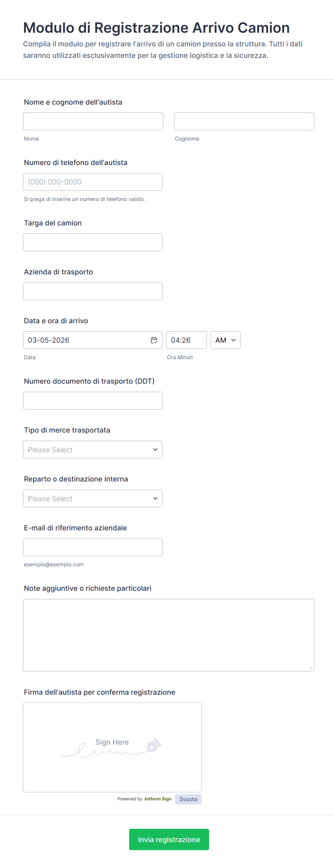Click the Sign Here signature pad
Image resolution: width=334 pixels, height=868 pixels.
112,762
